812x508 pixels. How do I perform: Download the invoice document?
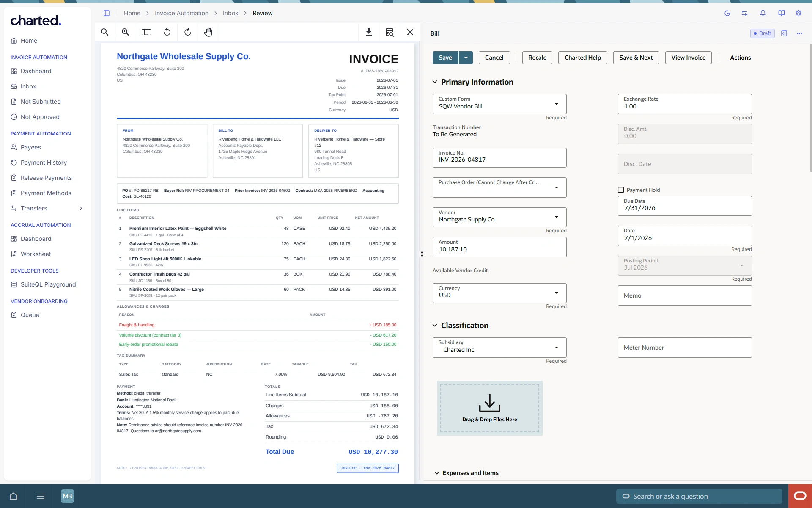(x=369, y=32)
